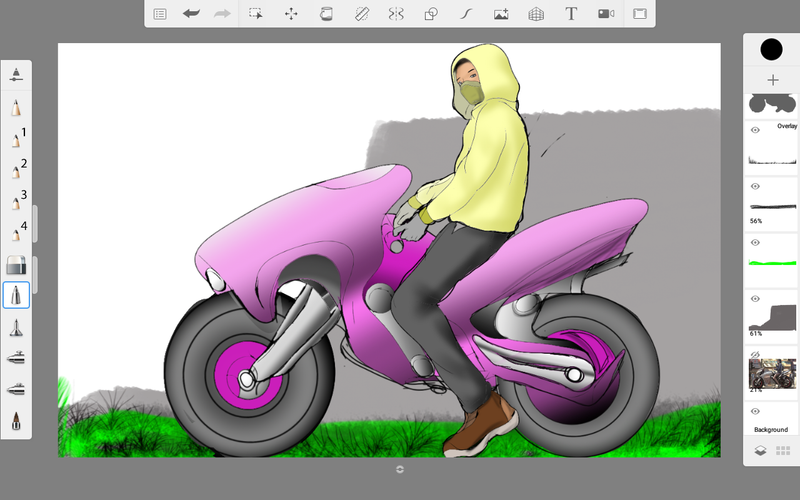Start Time-lapse recording camera
Viewport: 800px width, 500px height.
click(x=606, y=14)
